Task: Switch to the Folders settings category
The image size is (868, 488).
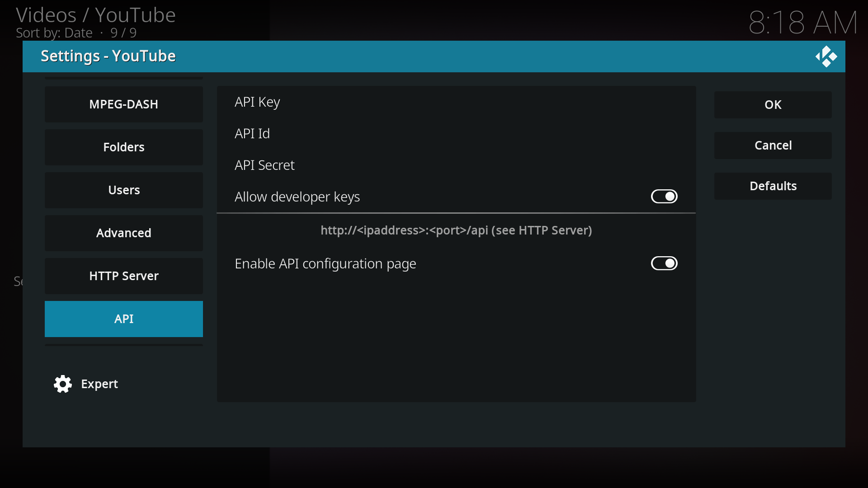Action: [123, 147]
